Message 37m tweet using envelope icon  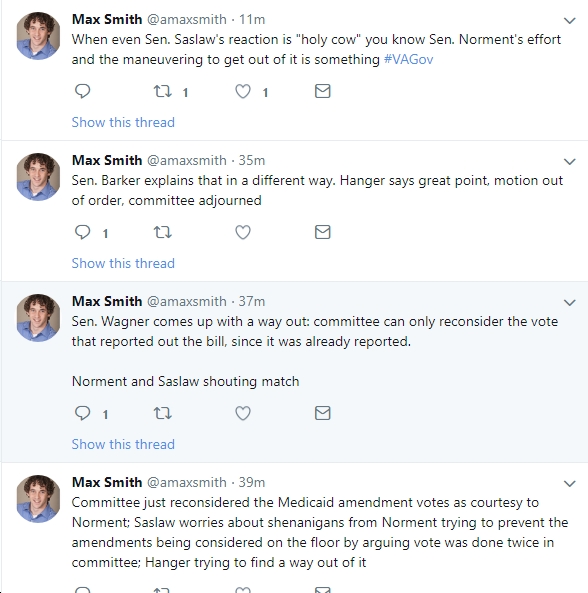pos(323,413)
